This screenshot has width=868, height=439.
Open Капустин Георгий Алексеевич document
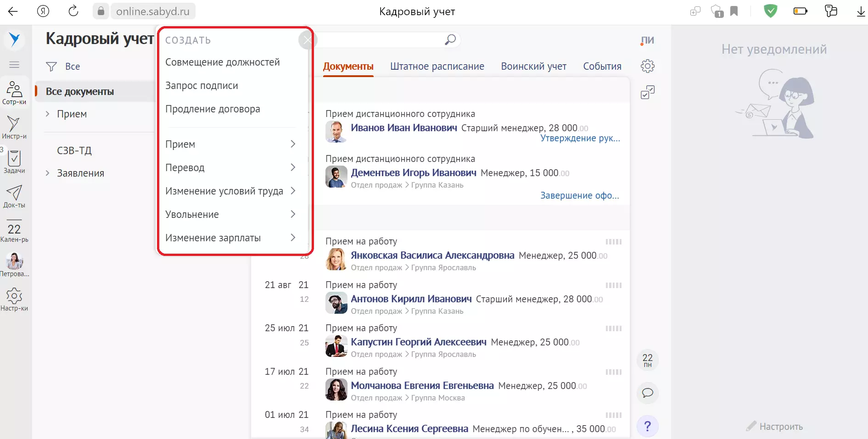click(x=419, y=342)
